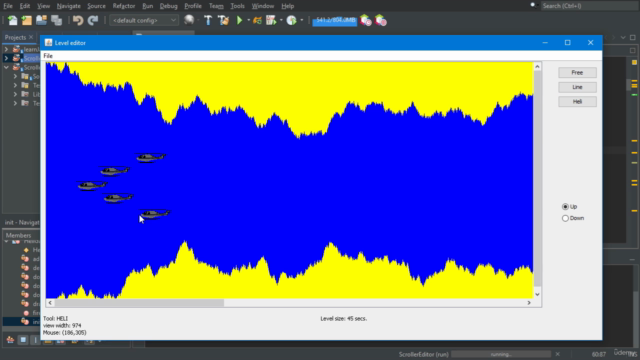Screen dimensions: 640x360
Task: Click the "ScrollerEditor (run)" status text
Action: click(x=423, y=354)
